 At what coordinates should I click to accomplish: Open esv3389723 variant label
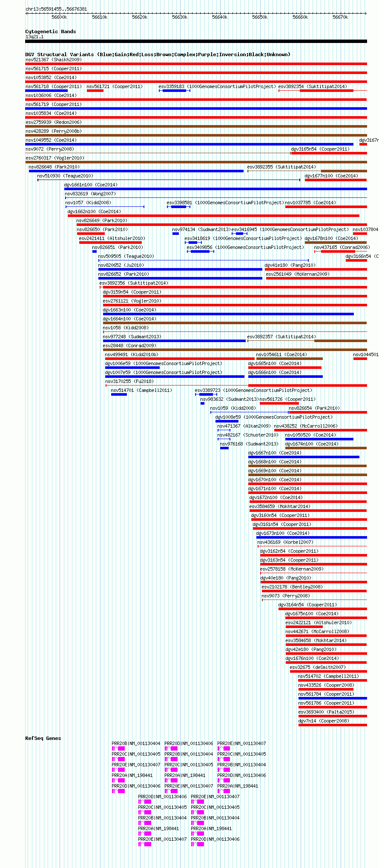click(253, 390)
